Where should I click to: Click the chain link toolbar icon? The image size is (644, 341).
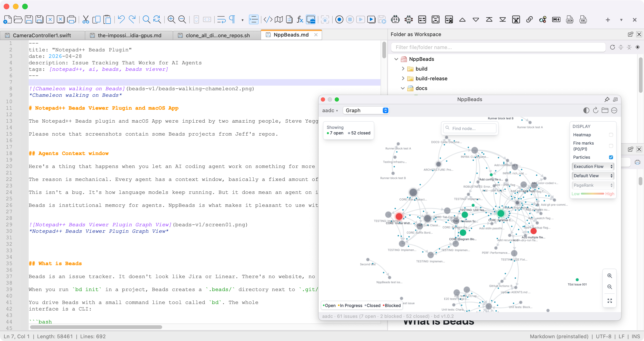pos(529,19)
